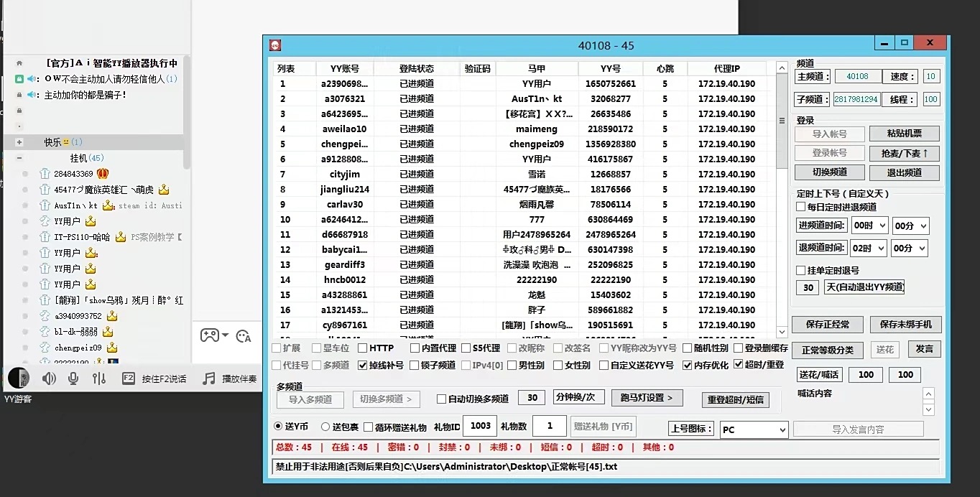Click the app logo in the 40108-45 title bar
Screen dimensions: 980x497
pyautogui.click(x=274, y=43)
